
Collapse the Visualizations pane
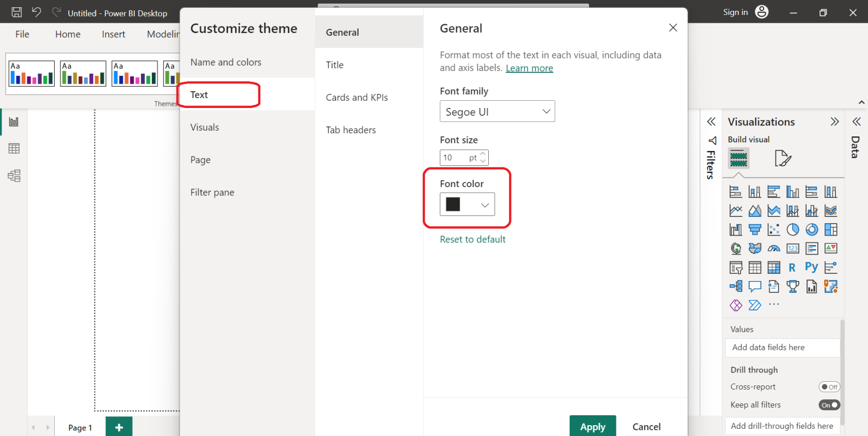pyautogui.click(x=834, y=122)
